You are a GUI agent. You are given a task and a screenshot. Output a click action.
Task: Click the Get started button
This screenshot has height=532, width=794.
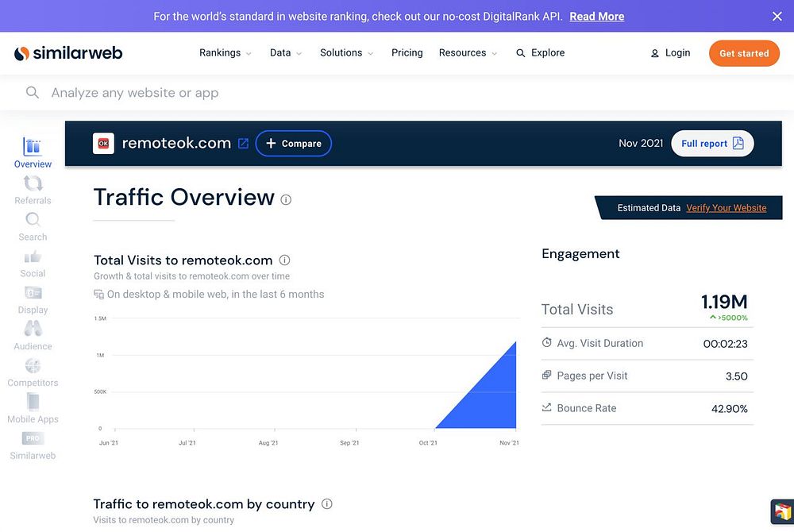pos(744,53)
